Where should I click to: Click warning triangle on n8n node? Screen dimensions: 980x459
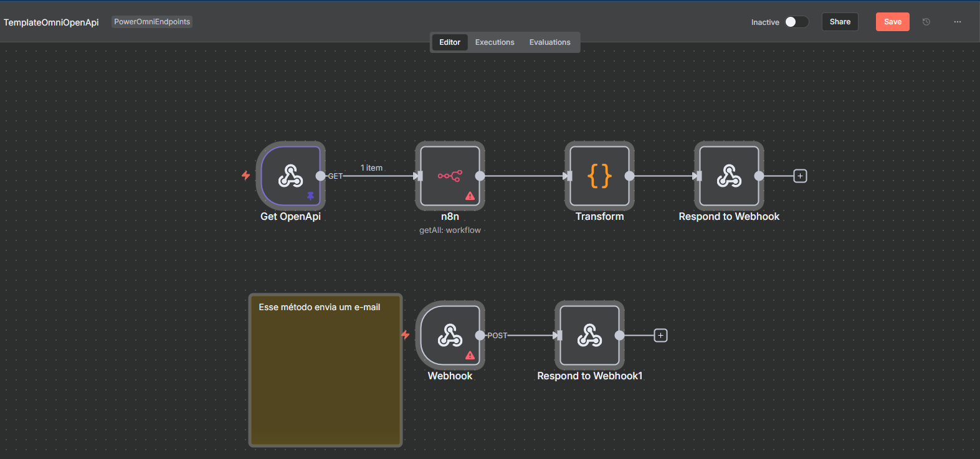click(x=470, y=196)
